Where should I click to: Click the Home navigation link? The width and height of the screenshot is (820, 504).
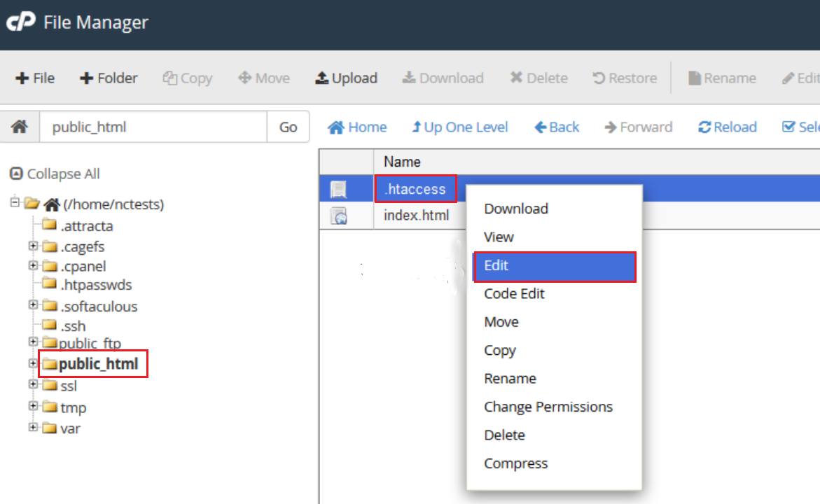(x=357, y=127)
